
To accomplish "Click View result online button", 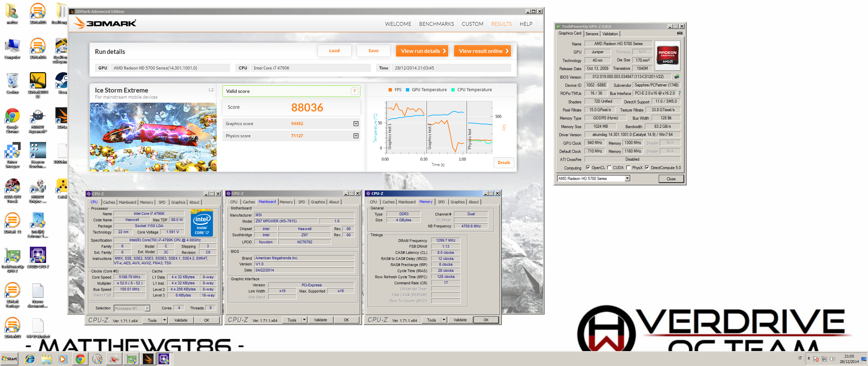I will 482,51.
